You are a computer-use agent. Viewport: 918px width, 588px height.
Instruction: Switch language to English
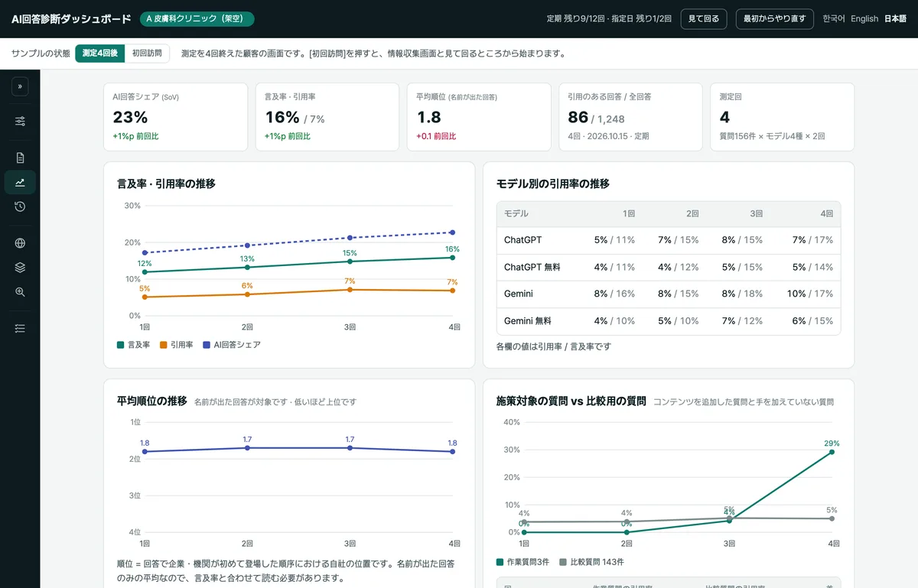click(864, 19)
